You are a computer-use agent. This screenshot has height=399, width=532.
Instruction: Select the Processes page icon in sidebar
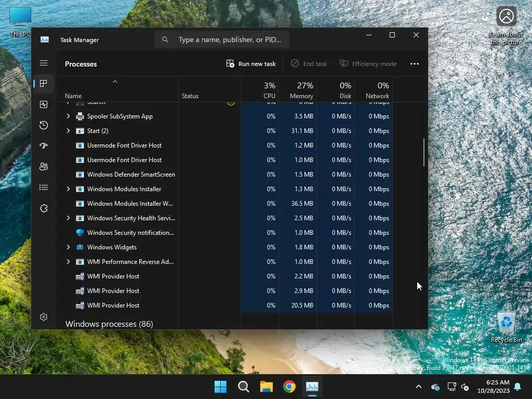(44, 84)
